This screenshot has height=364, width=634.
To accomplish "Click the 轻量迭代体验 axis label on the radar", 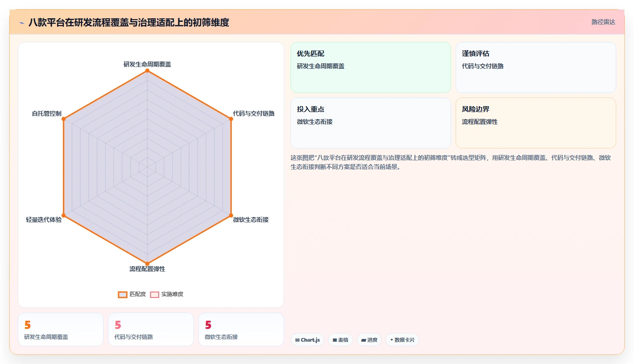I will [x=44, y=220].
